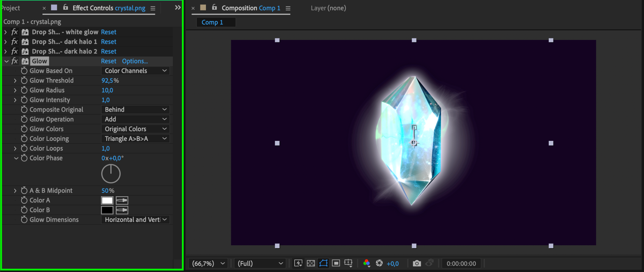Image resolution: width=644 pixels, height=272 pixels.
Task: Open the Glow Based On dropdown
Action: (x=135, y=71)
